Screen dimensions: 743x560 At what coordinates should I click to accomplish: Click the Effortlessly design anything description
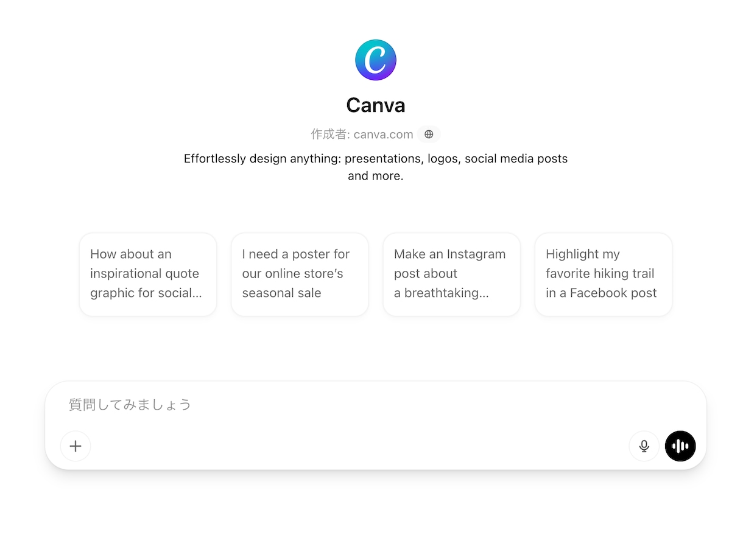pyautogui.click(x=376, y=167)
